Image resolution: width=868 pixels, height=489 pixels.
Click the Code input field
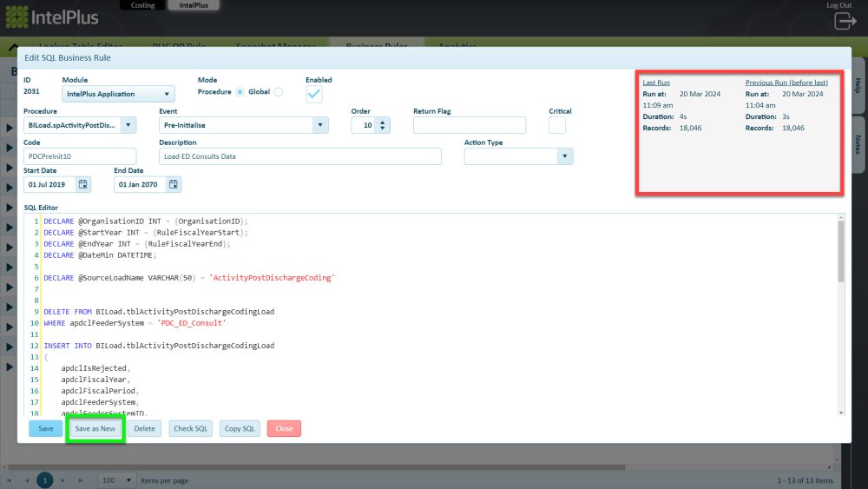pos(80,156)
